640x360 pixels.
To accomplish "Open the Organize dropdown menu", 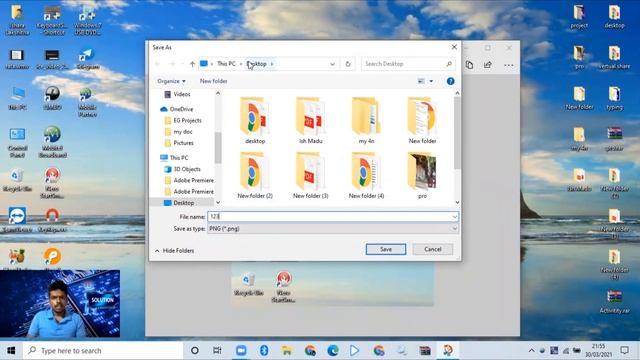I will (171, 81).
